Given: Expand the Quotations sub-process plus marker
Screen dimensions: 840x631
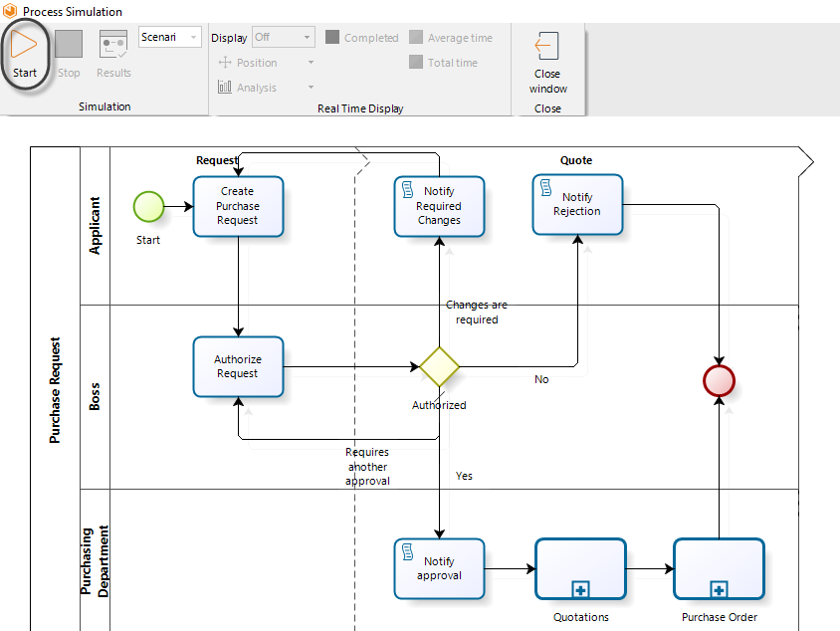Looking at the screenshot, I should (x=580, y=590).
